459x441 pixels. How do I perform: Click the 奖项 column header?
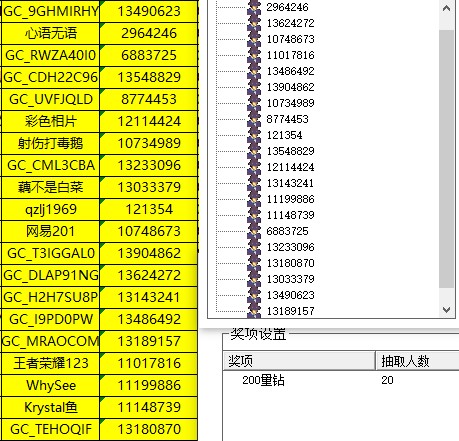(299, 361)
